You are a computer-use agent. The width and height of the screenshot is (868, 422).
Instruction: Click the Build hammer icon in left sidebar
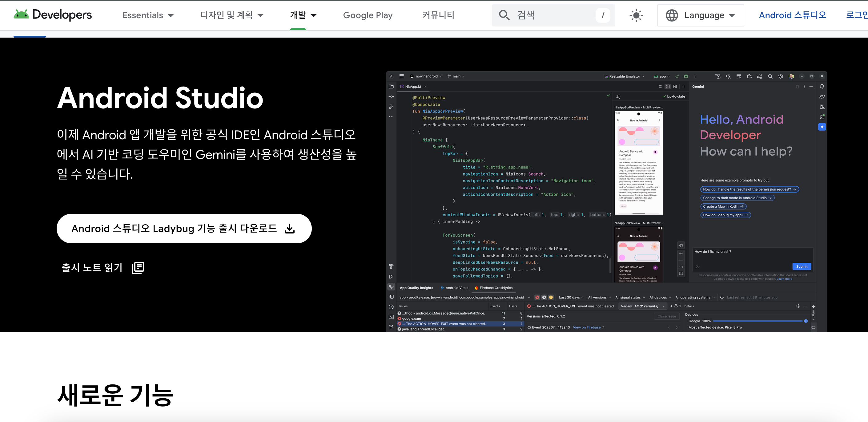[x=391, y=267]
